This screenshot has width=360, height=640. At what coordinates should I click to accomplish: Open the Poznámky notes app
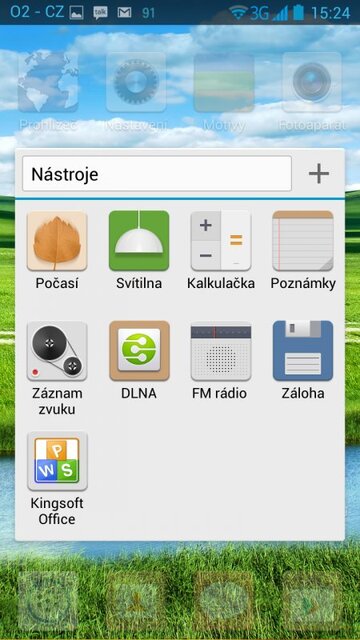(x=303, y=241)
